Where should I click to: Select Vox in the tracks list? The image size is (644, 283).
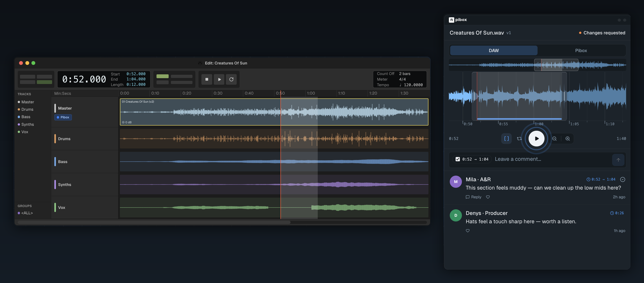tap(23, 132)
